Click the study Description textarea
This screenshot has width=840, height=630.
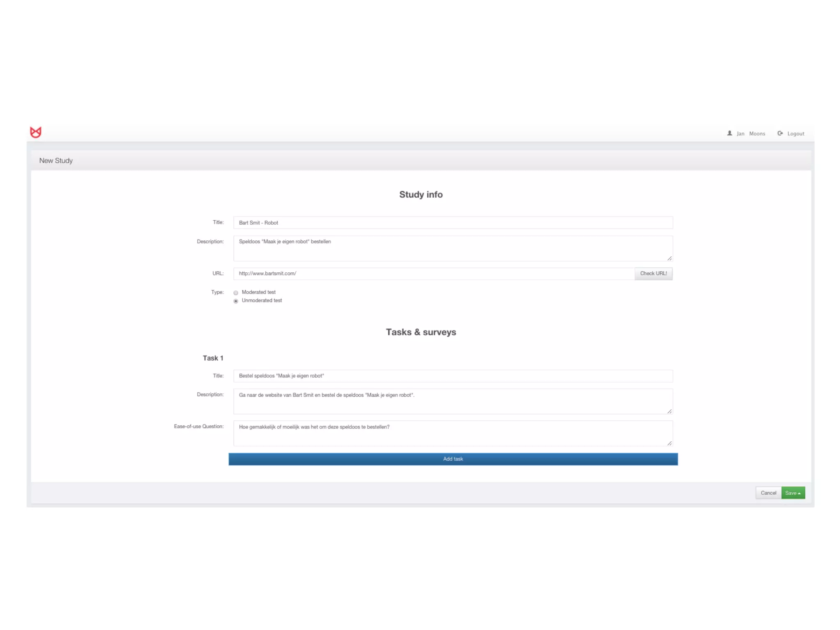pyautogui.click(x=453, y=248)
